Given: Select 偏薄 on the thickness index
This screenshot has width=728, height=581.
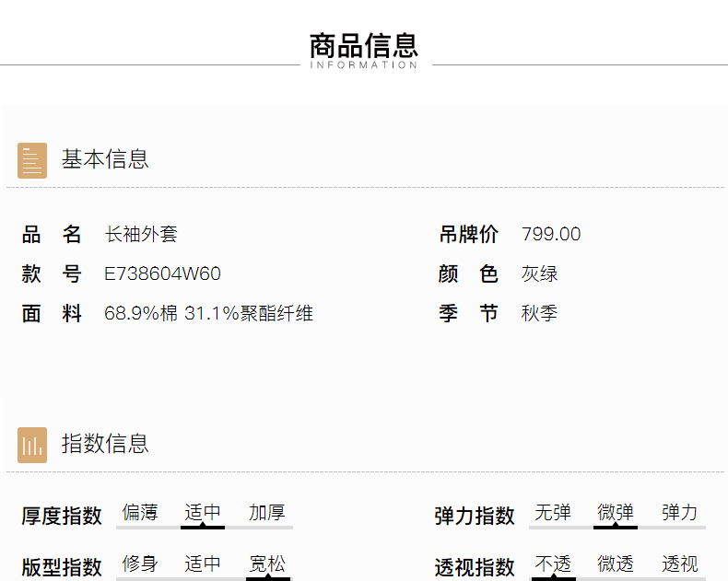Looking at the screenshot, I should click(140, 514).
